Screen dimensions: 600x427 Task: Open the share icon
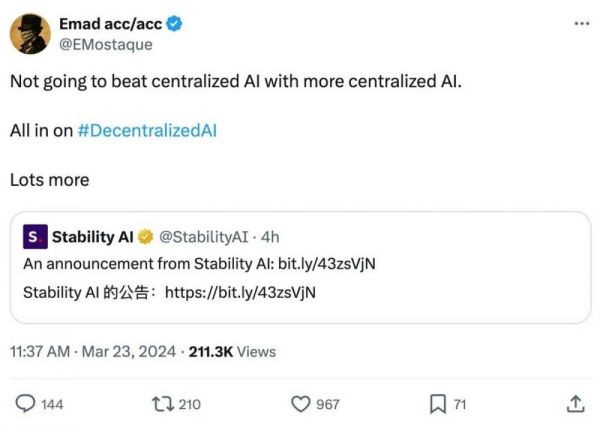[x=575, y=403]
